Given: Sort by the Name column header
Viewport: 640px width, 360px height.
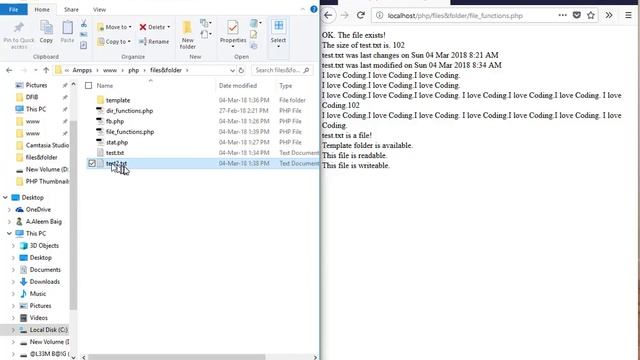Looking at the screenshot, I should click(x=105, y=86).
